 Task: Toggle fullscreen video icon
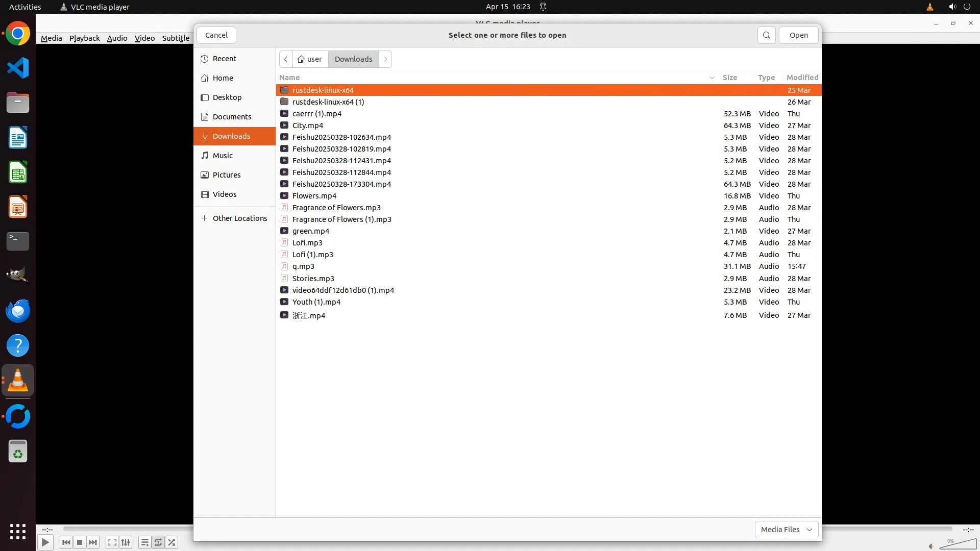pyautogui.click(x=112, y=542)
